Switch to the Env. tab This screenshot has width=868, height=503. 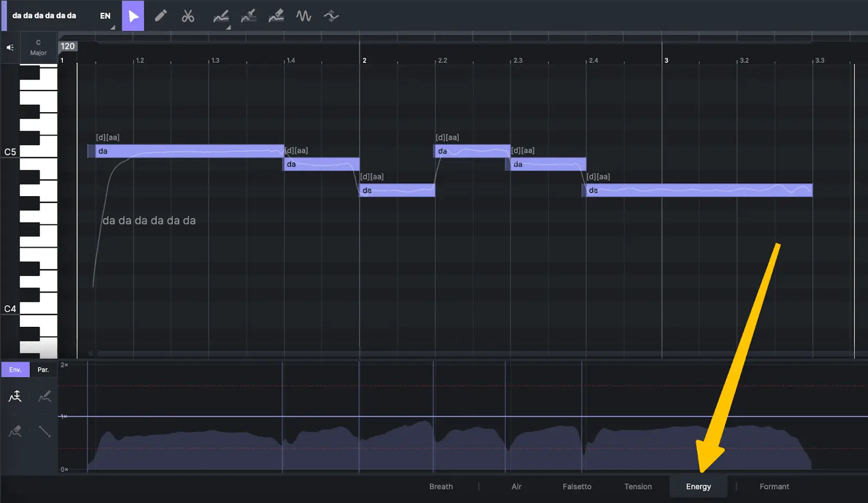[15, 370]
